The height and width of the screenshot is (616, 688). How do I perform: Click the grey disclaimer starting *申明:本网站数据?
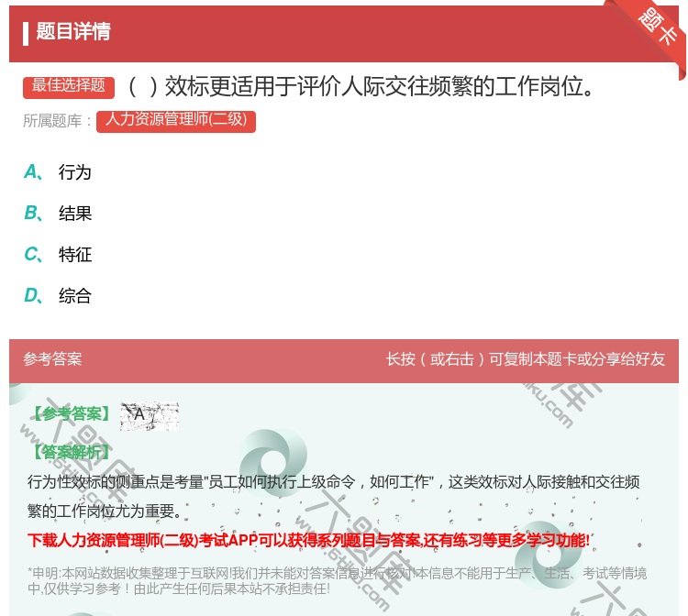337,580
